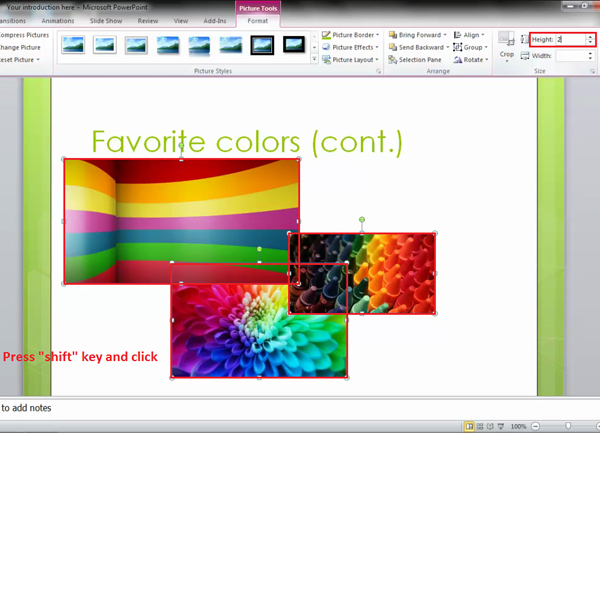600x600 pixels.
Task: Open the Picture Effects menu
Action: coord(351,47)
